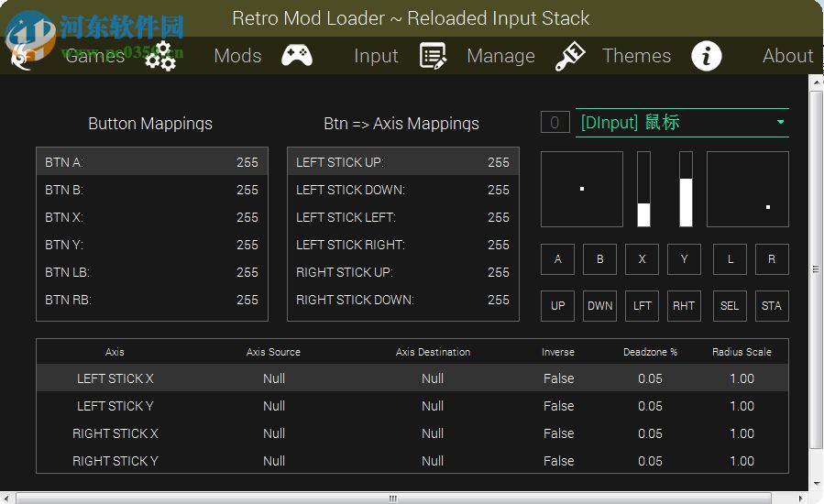This screenshot has height=504, width=824.
Task: Click the X button indicator
Action: (x=642, y=259)
